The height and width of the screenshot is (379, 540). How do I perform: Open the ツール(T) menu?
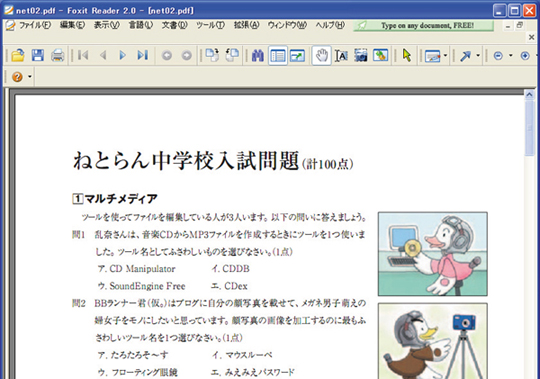tap(210, 25)
